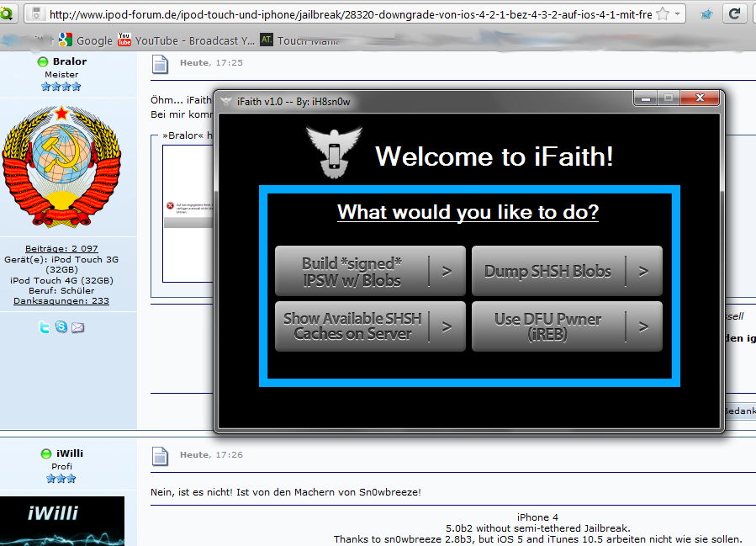
Task: Click the Build signed IPSW w/ Blobs button
Action: click(370, 271)
